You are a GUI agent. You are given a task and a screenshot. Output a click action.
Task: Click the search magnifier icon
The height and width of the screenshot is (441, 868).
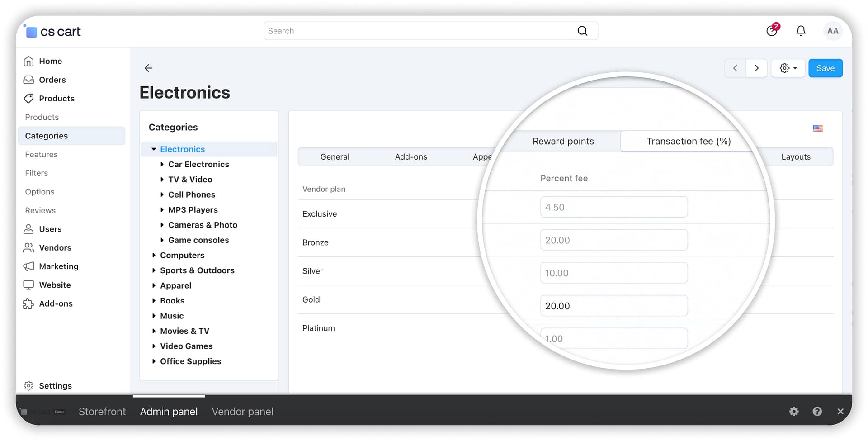tap(582, 31)
